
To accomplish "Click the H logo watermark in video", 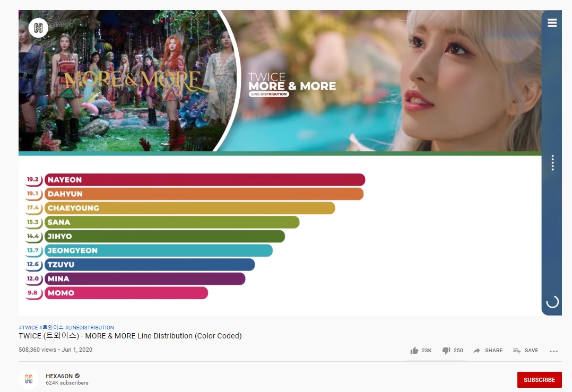I will pyautogui.click(x=38, y=28).
